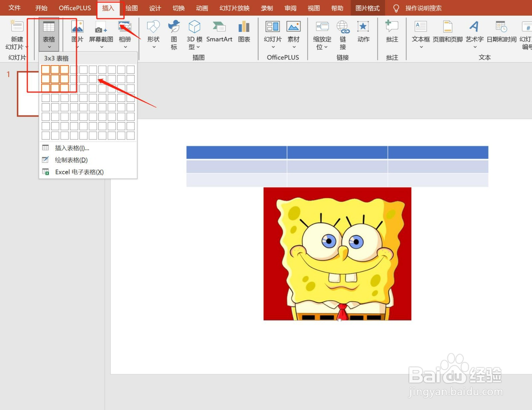
Task: Choose Draw Table (绘制表格) menu entry
Action: (x=88, y=160)
